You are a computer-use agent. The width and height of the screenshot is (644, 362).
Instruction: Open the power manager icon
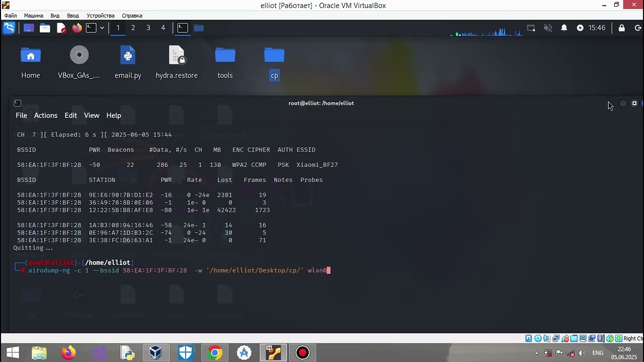click(580, 28)
